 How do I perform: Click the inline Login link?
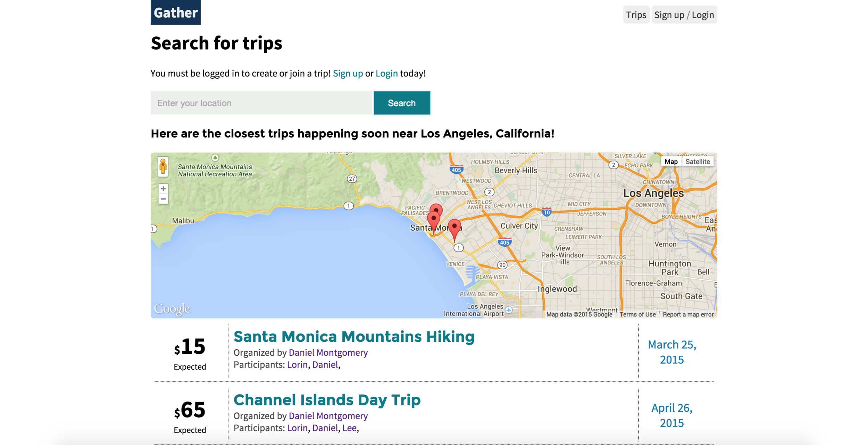point(386,73)
